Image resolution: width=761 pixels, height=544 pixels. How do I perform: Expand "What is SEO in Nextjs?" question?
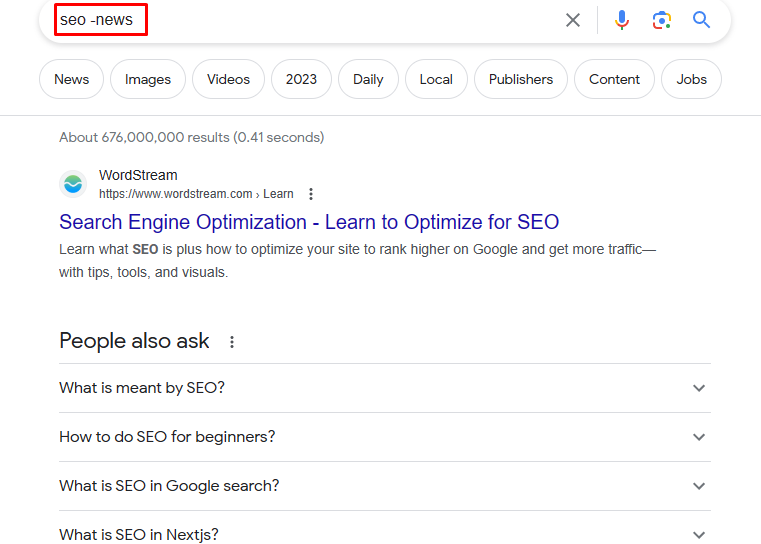tap(385, 529)
